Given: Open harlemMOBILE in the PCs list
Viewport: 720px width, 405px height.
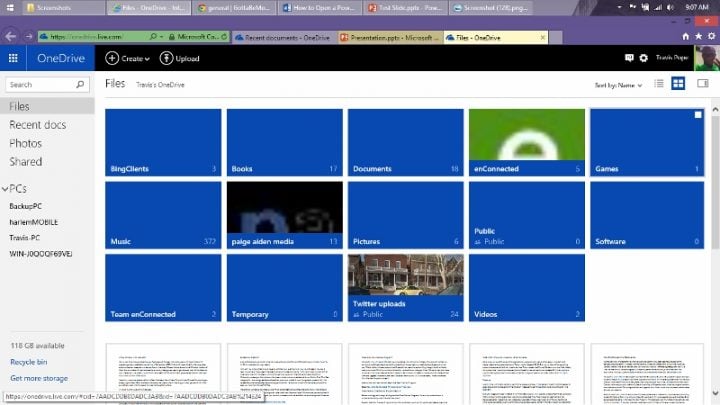Looking at the screenshot, I should click(x=34, y=222).
